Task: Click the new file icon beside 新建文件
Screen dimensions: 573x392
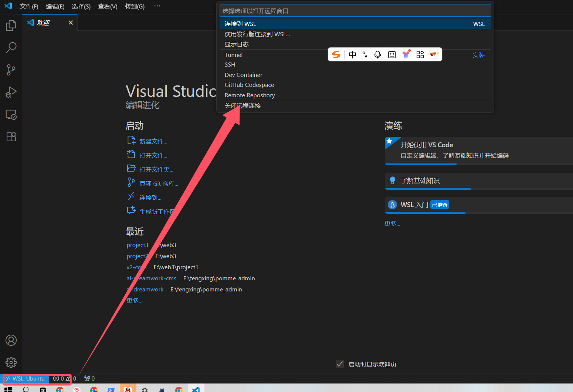Action: 131,140
